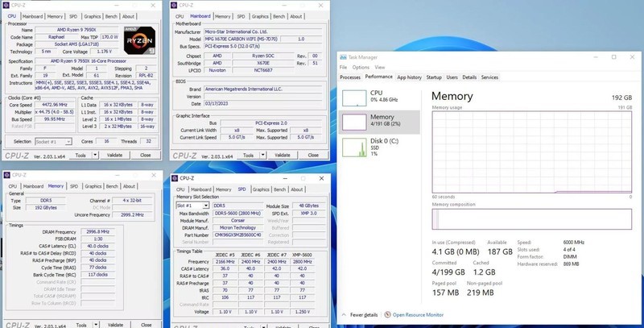Open About tab in CPU-Z SPD window

[296, 189]
